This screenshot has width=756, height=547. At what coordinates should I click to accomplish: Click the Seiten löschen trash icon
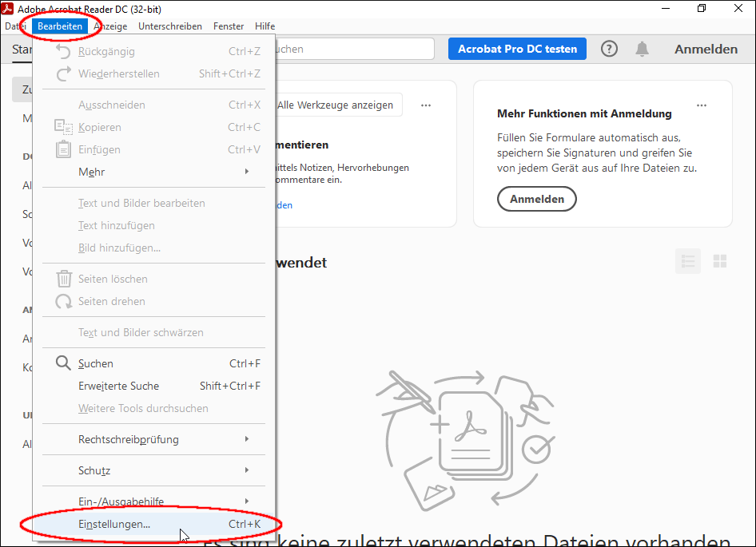click(64, 279)
